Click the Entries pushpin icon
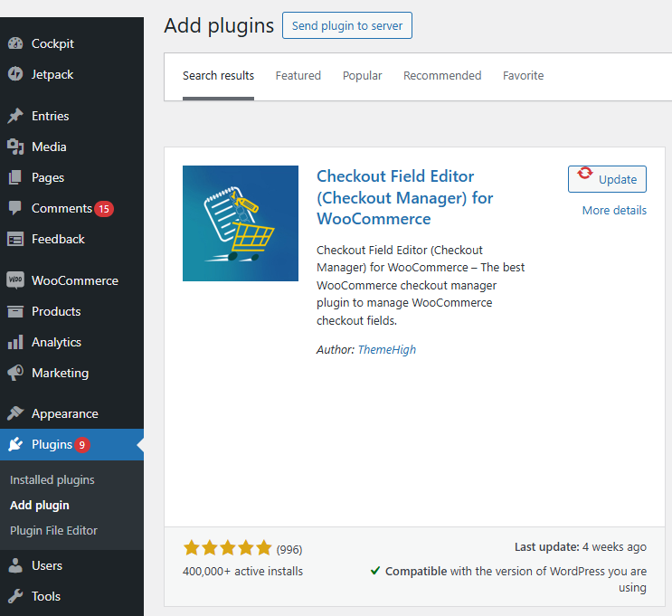 click(15, 116)
